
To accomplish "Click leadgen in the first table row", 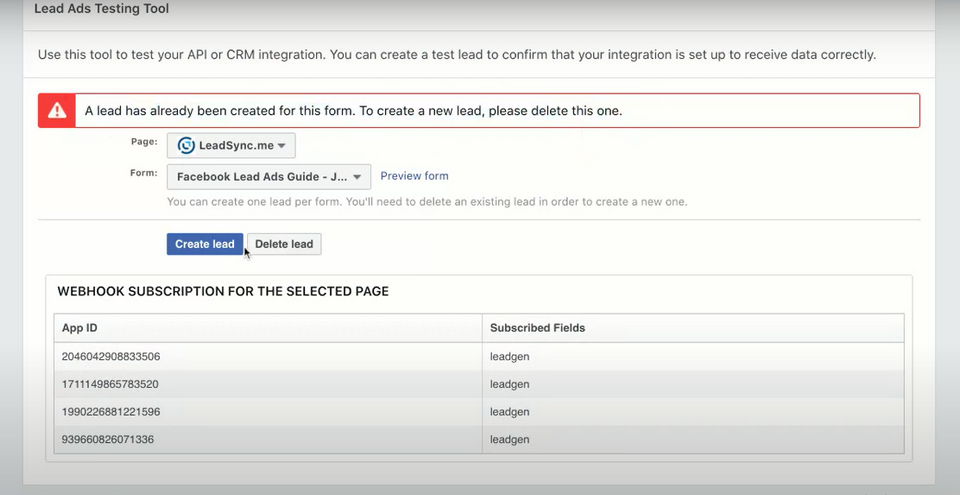I will pyautogui.click(x=509, y=356).
